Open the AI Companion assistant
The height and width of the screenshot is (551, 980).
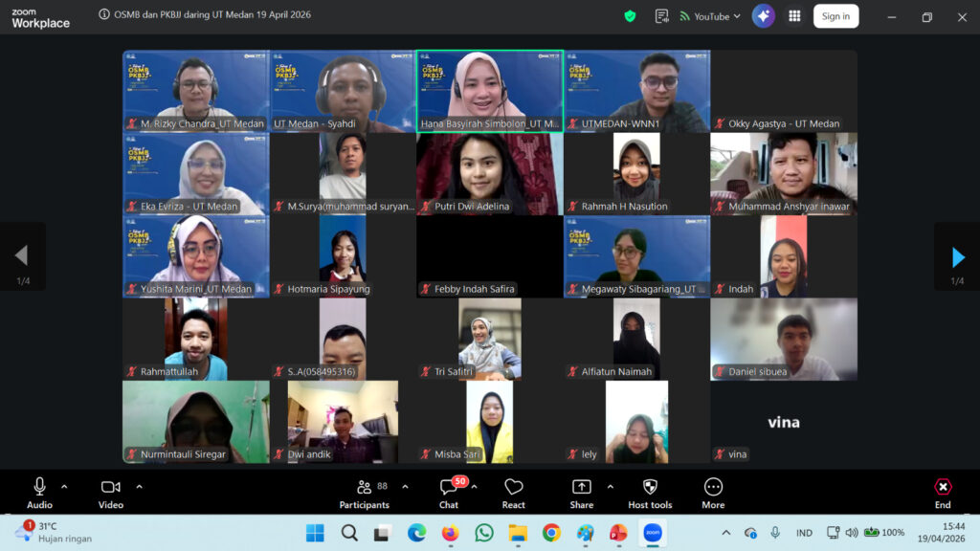763,15
